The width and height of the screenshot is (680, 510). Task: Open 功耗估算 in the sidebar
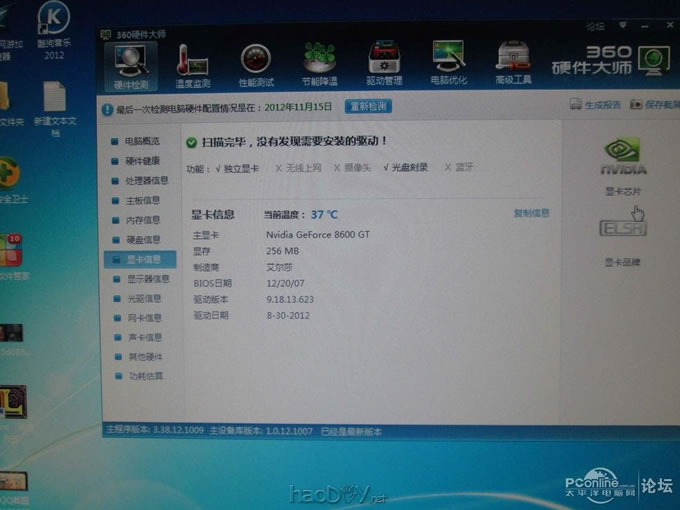click(x=144, y=377)
